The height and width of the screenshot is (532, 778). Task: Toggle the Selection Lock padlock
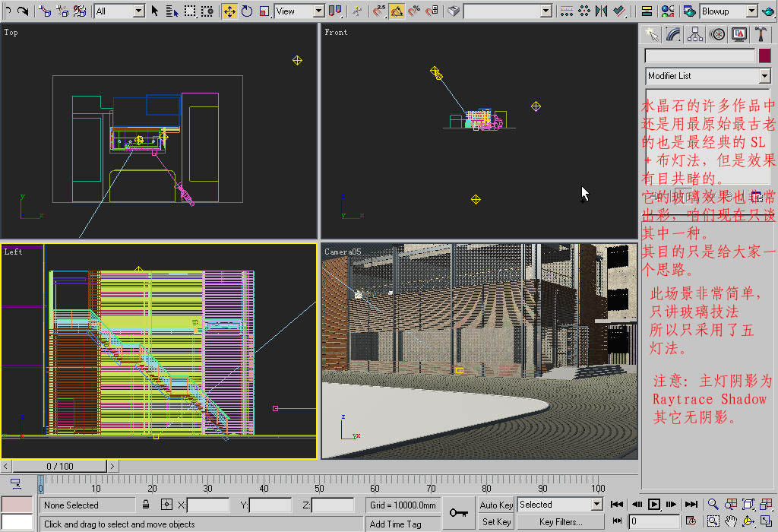point(146,505)
